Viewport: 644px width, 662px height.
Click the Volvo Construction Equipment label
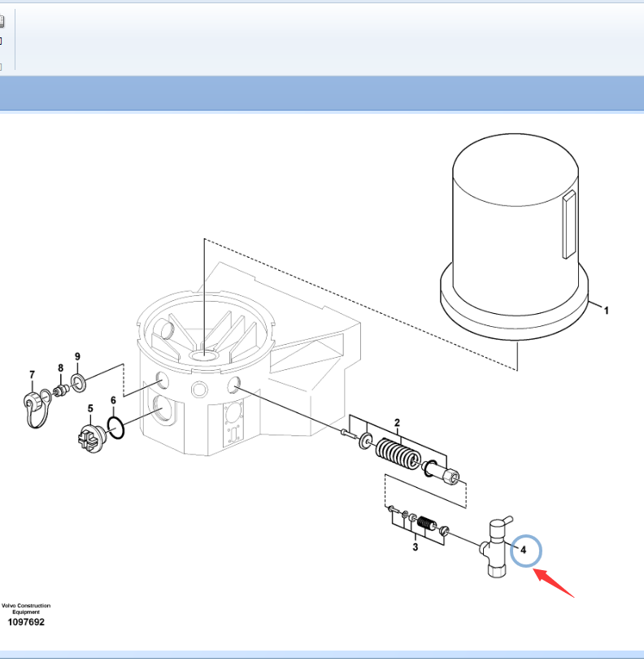click(x=26, y=608)
